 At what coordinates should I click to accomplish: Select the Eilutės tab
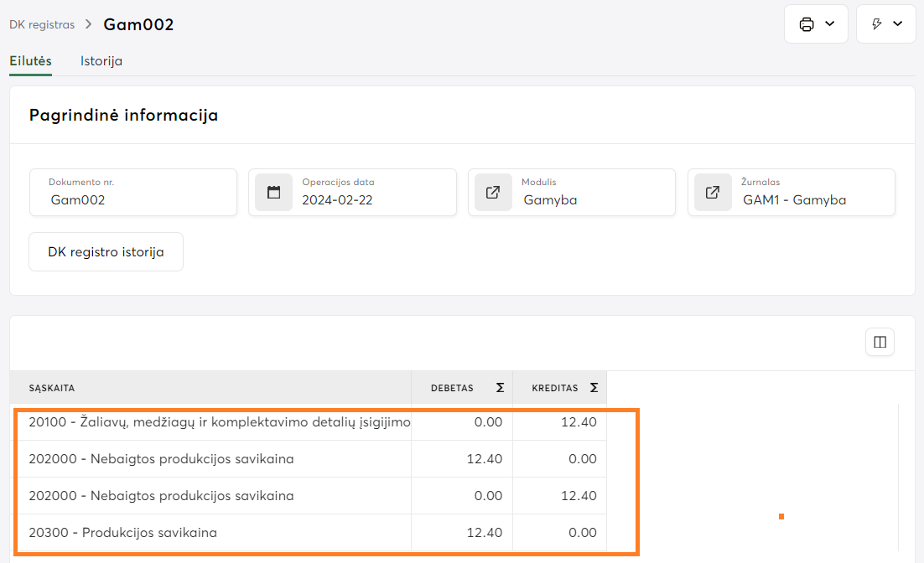coord(30,61)
